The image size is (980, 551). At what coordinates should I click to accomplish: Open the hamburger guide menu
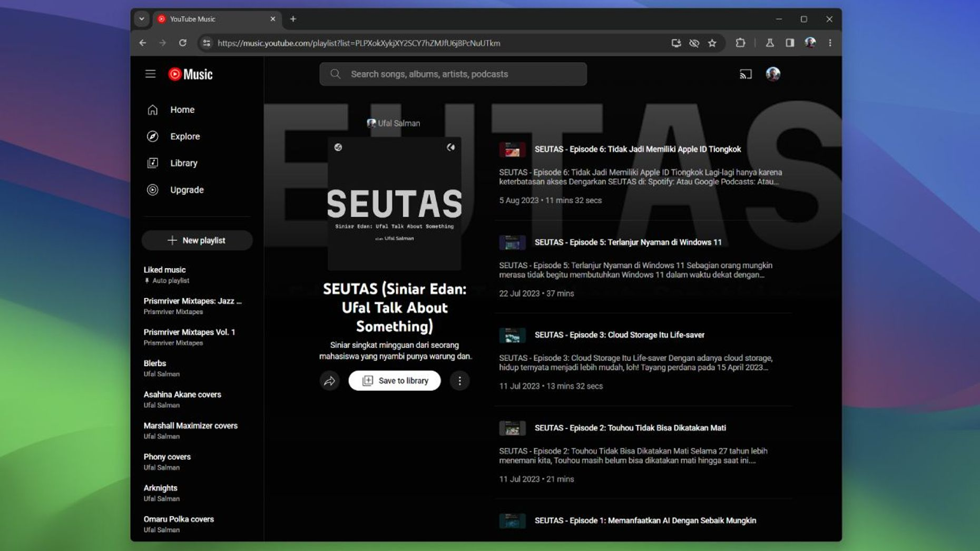click(150, 74)
